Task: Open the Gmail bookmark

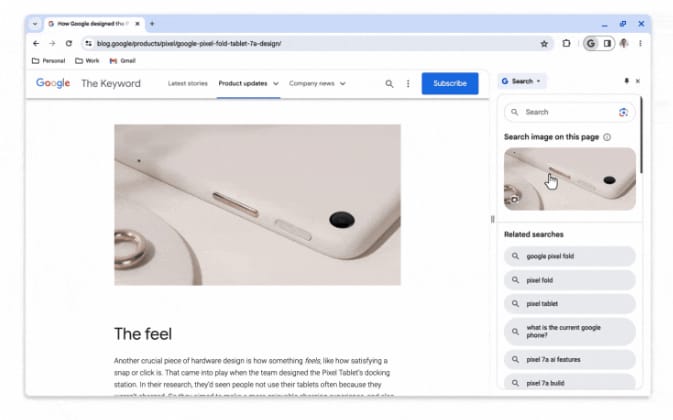Action: pos(123,60)
